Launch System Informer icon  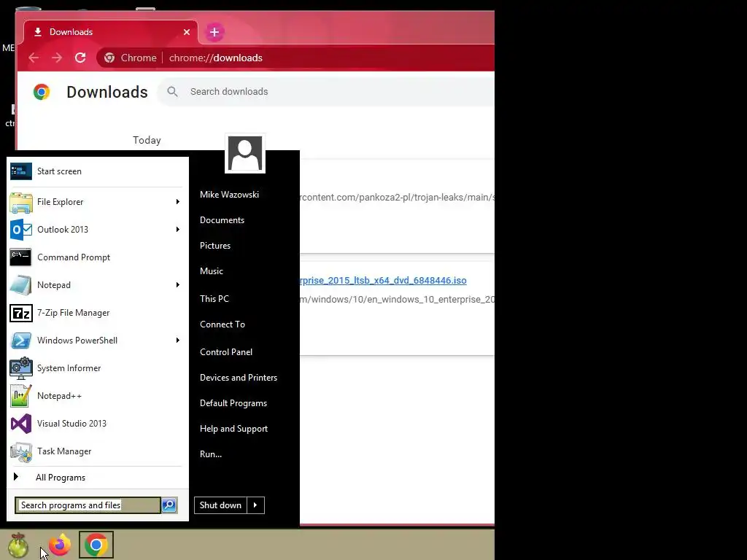click(21, 368)
